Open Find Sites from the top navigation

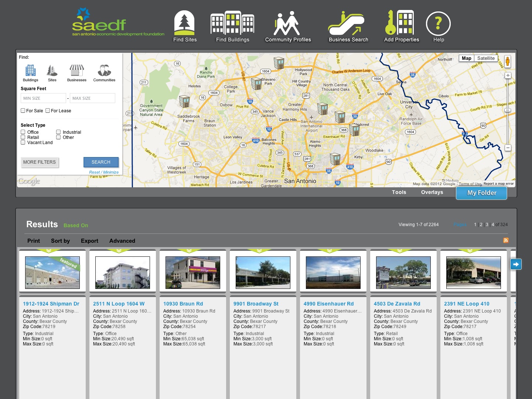tap(185, 26)
